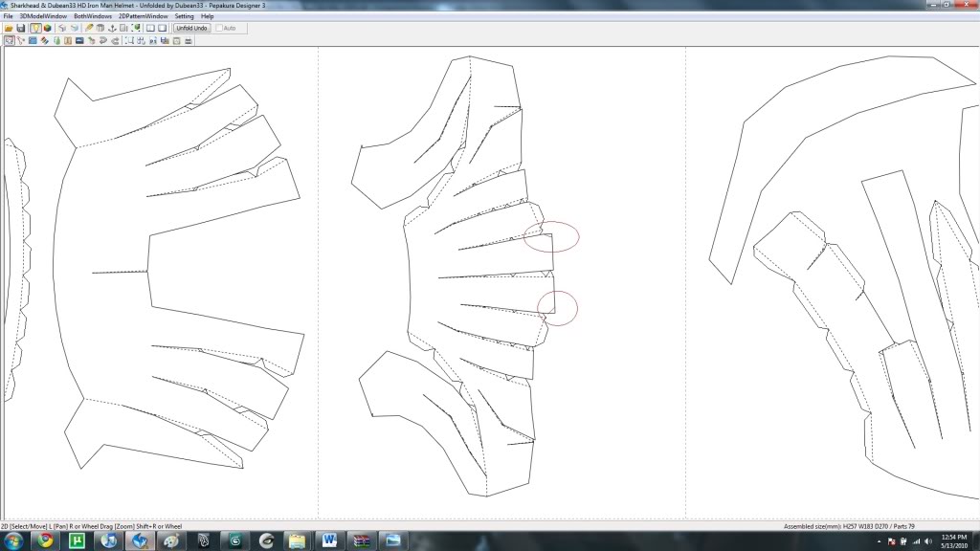Click the colored cube texture icon

pyautogui.click(x=48, y=28)
